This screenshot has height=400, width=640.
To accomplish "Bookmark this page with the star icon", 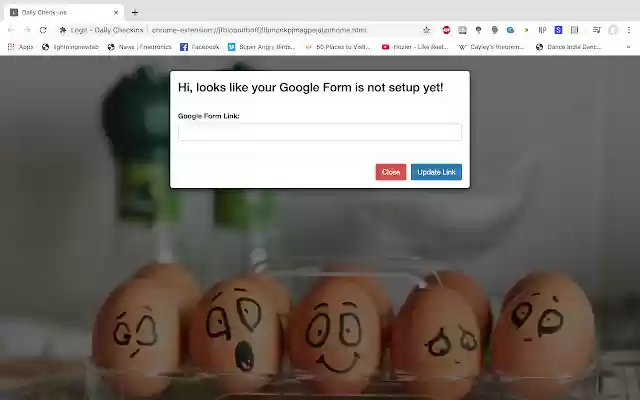I will 426,30.
